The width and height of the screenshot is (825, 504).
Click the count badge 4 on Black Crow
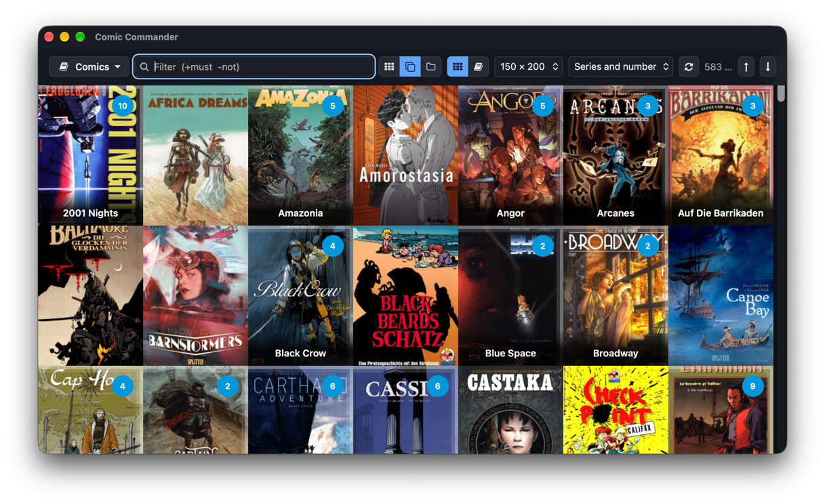pyautogui.click(x=332, y=246)
